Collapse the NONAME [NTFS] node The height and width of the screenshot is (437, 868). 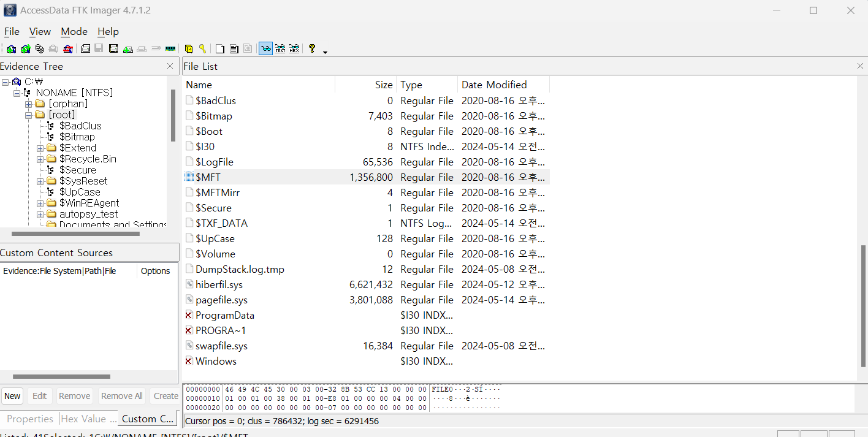[17, 93]
